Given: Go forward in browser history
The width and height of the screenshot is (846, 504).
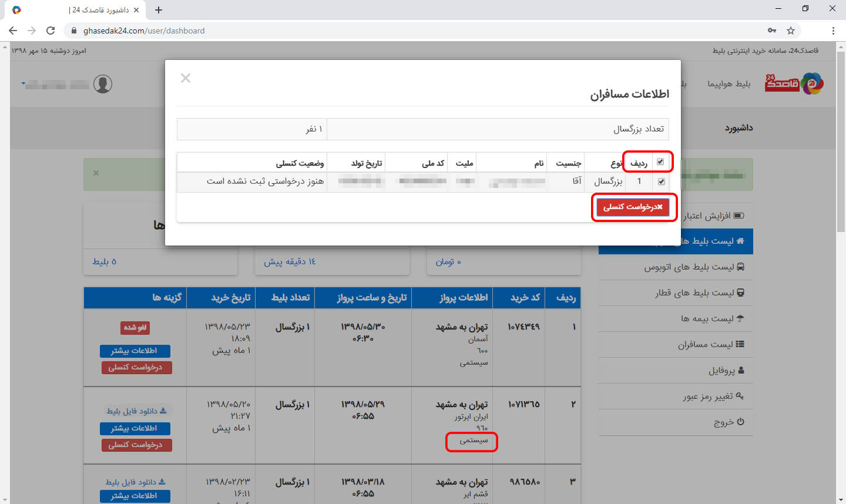Looking at the screenshot, I should (x=32, y=31).
